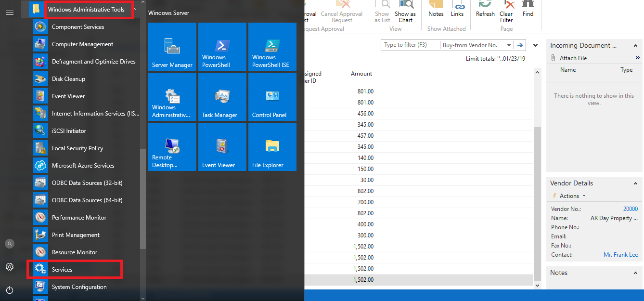Click the Event Viewer tile
Image resolution: width=644 pixels, height=301 pixels.
click(x=222, y=147)
